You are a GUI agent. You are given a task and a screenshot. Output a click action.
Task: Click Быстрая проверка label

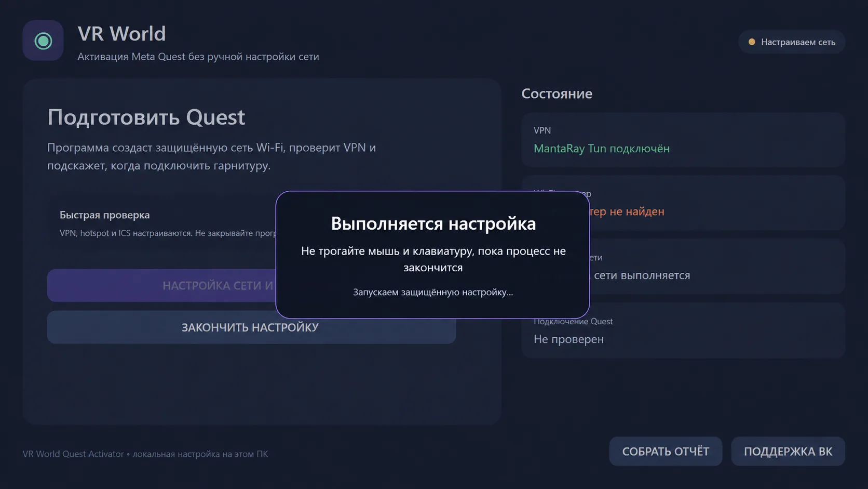pos(104,215)
